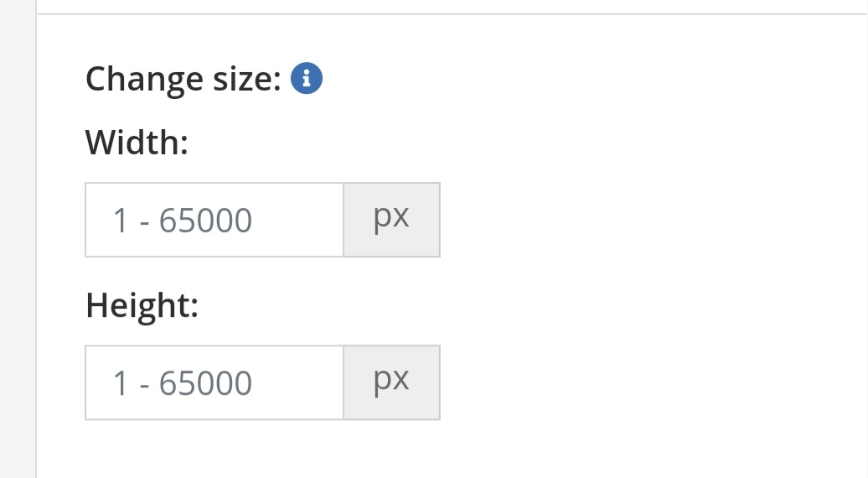The width and height of the screenshot is (868, 478).
Task: Click the 'Width:' label
Action: point(137,143)
